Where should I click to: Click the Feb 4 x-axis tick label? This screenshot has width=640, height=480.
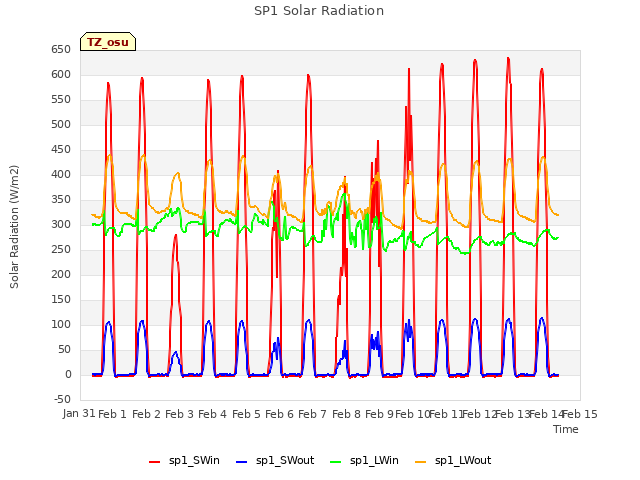coord(213,414)
